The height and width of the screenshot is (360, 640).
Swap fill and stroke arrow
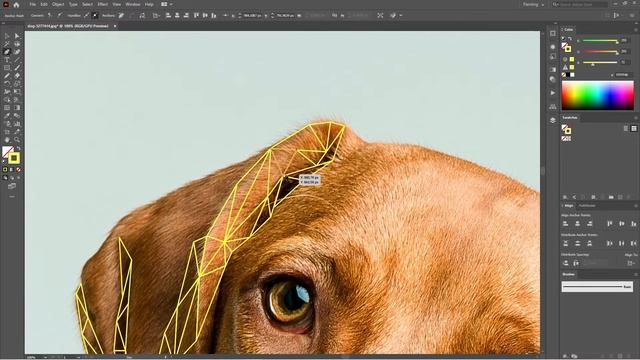pos(18,149)
